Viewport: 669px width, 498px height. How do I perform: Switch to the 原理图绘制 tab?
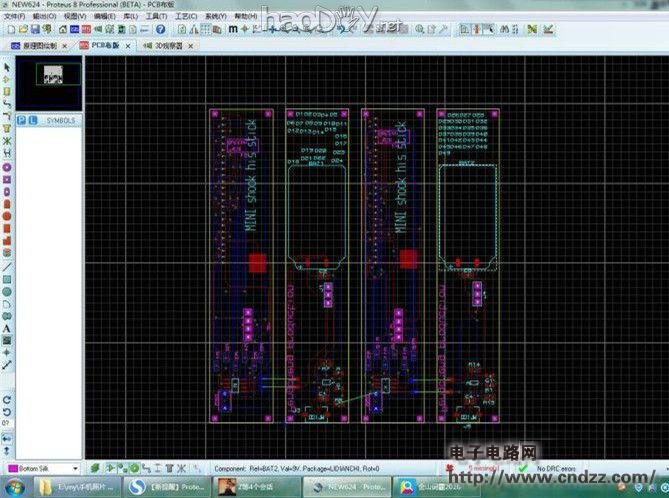(36, 46)
